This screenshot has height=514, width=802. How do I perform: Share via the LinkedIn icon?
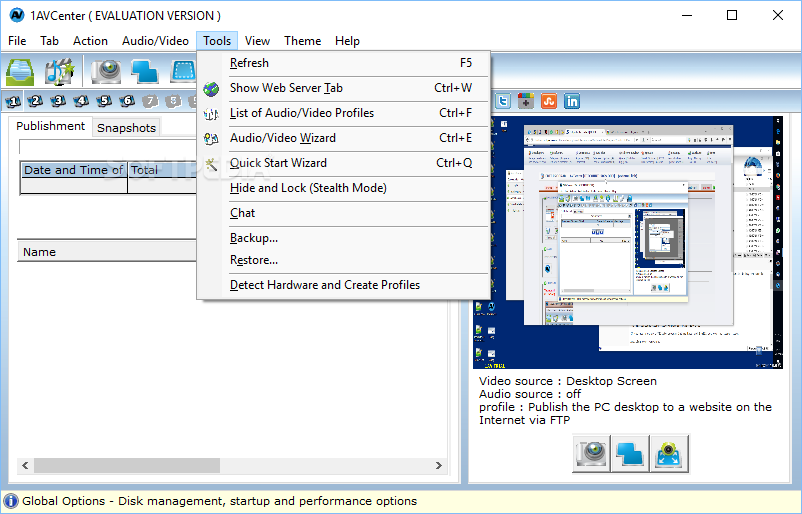pyautogui.click(x=572, y=101)
